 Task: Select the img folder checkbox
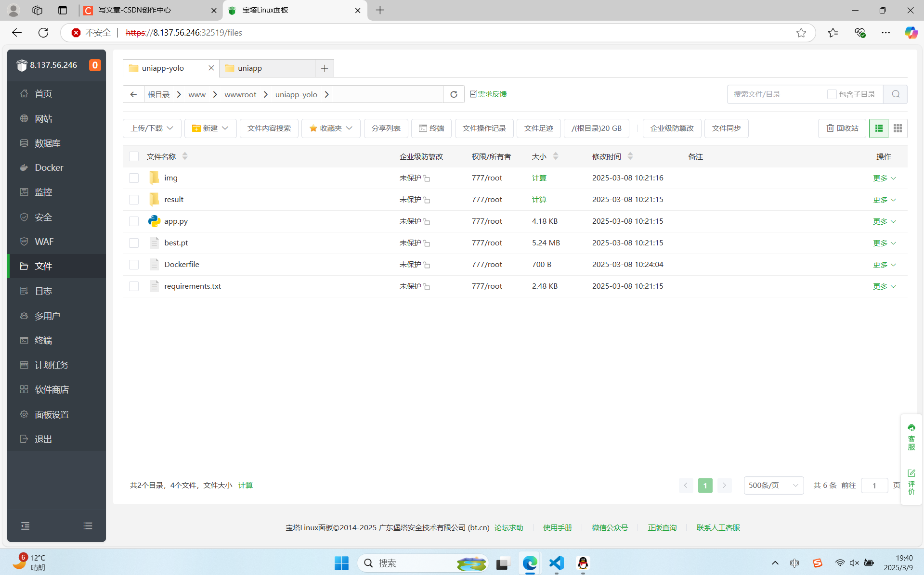pos(134,178)
